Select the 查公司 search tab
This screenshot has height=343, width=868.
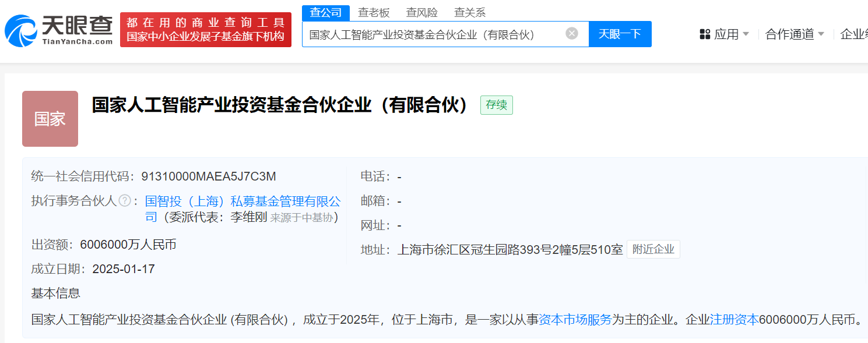coord(325,12)
